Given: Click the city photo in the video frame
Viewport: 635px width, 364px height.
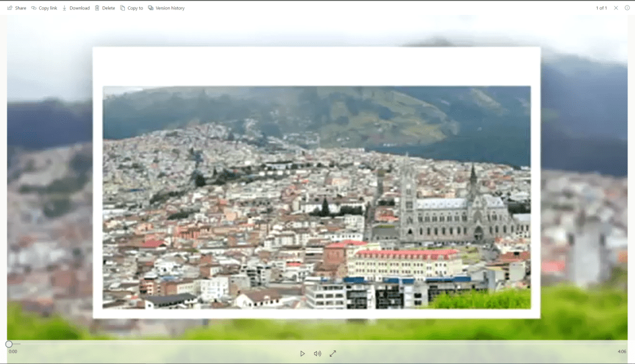Looking at the screenshot, I should (x=316, y=198).
